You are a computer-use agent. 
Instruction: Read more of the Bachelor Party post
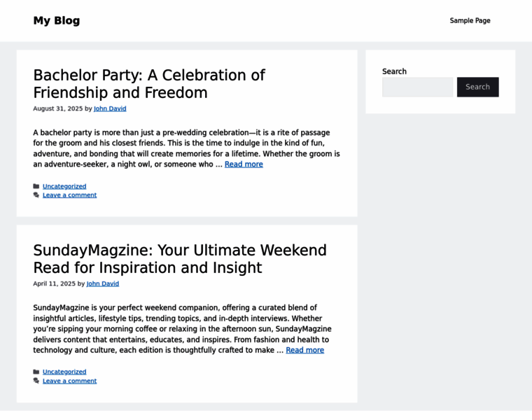click(244, 164)
